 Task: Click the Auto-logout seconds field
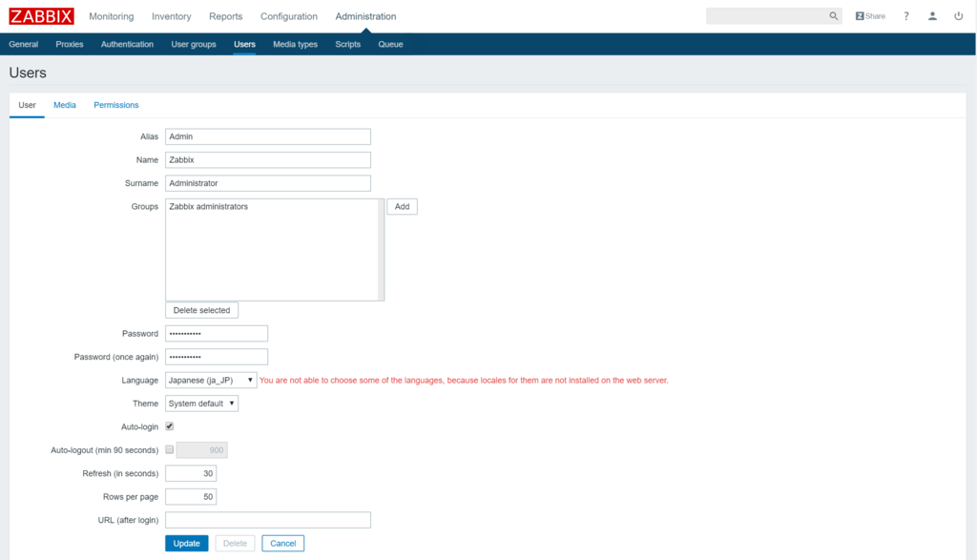pos(202,449)
